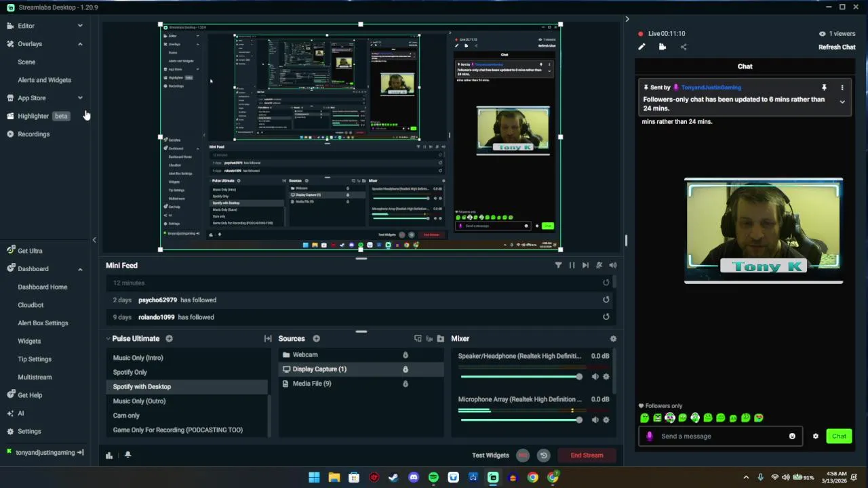Open the performance stats icon
This screenshot has height=488, width=868.
point(108,455)
